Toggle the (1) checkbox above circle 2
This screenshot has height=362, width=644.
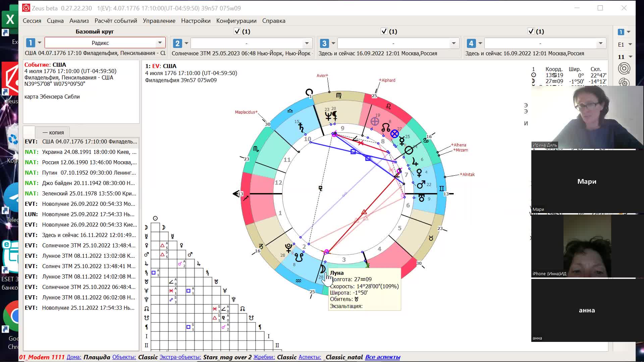[237, 31]
